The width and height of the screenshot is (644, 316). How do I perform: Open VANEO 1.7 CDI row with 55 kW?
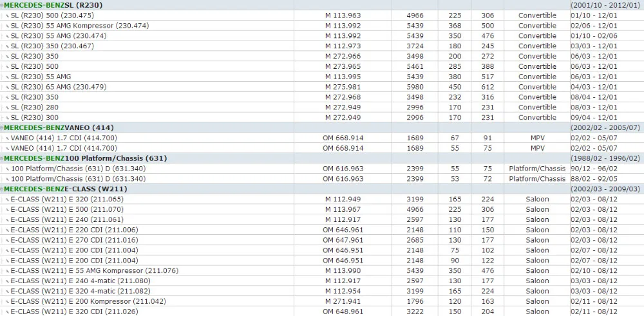(x=64, y=148)
